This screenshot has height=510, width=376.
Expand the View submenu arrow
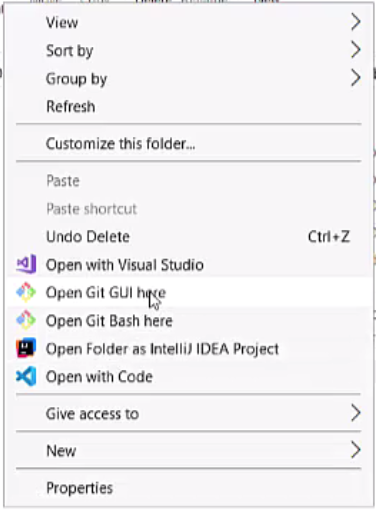(356, 22)
